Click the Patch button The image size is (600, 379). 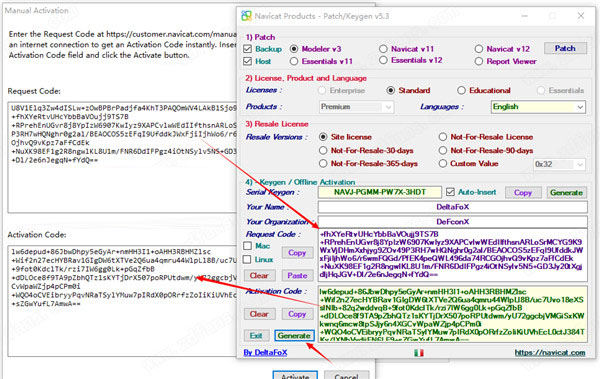pyautogui.click(x=565, y=48)
